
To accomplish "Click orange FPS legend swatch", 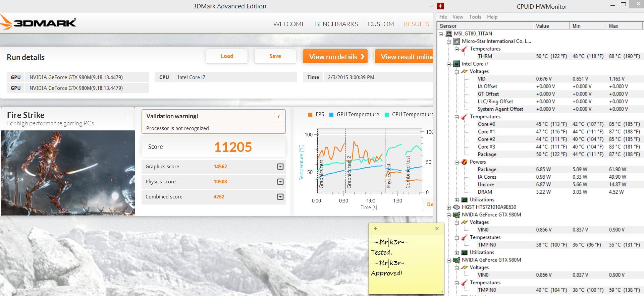I will [x=310, y=115].
